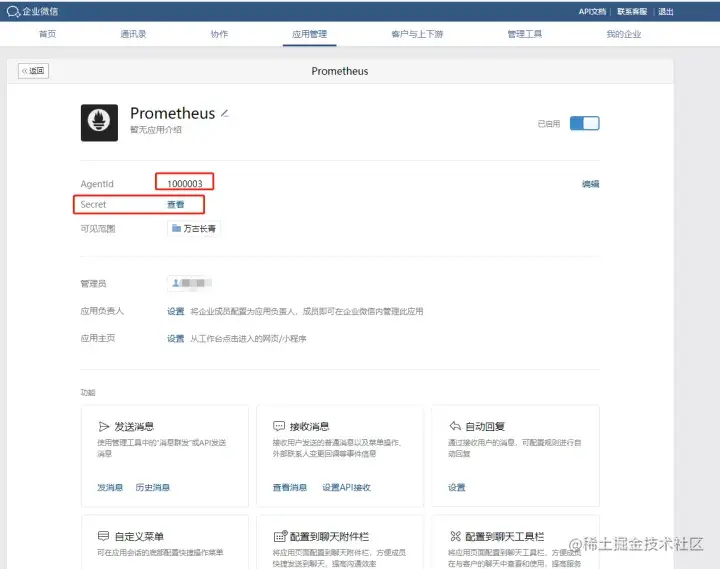The width and height of the screenshot is (720, 569).
Task: Click 设置 under 自动回复
Action: tap(456, 487)
